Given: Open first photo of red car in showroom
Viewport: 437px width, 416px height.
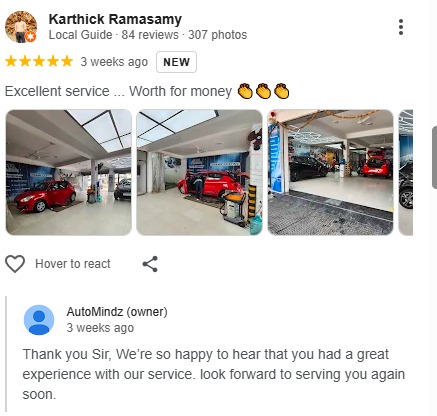Looking at the screenshot, I should pos(69,172).
